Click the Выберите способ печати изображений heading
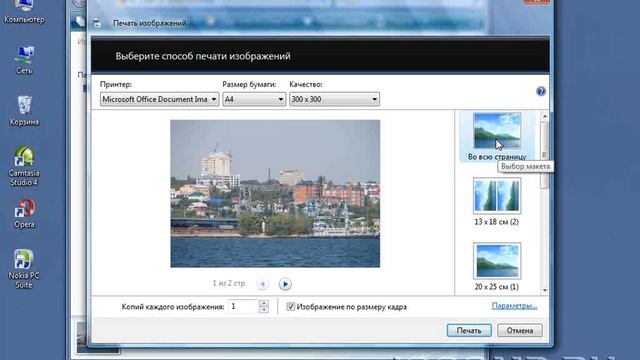Image resolution: width=640 pixels, height=360 pixels. (x=203, y=56)
